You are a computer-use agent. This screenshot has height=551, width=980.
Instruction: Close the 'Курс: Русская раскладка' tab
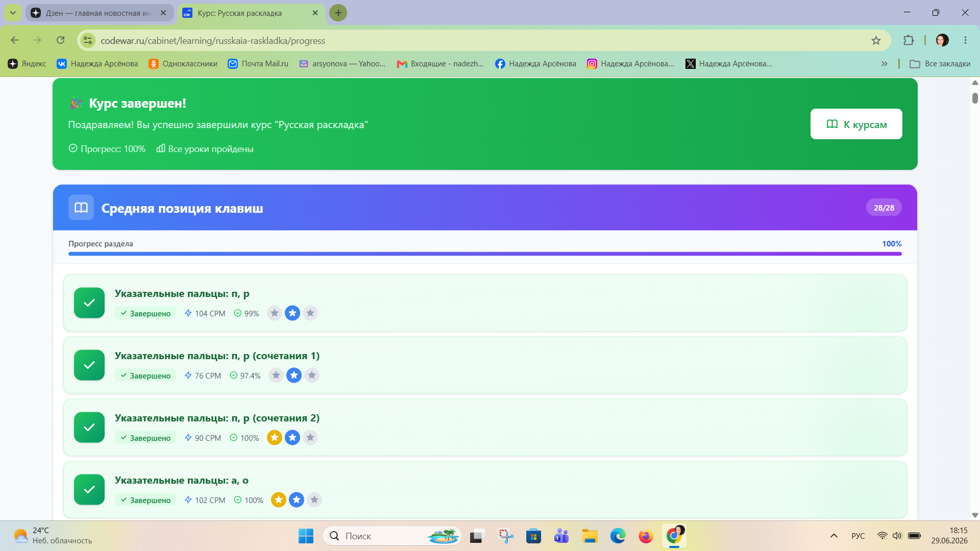[x=315, y=13]
